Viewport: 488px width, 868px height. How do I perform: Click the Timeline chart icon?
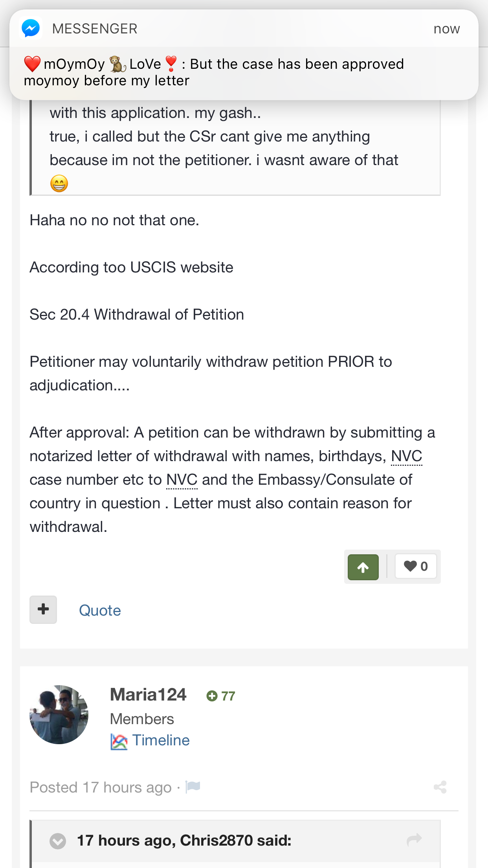pyautogui.click(x=119, y=741)
